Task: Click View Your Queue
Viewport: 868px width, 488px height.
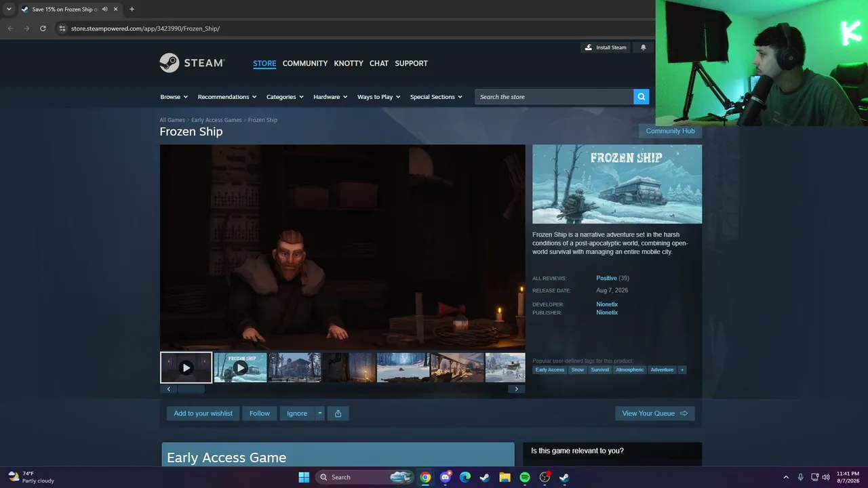Action: (655, 413)
